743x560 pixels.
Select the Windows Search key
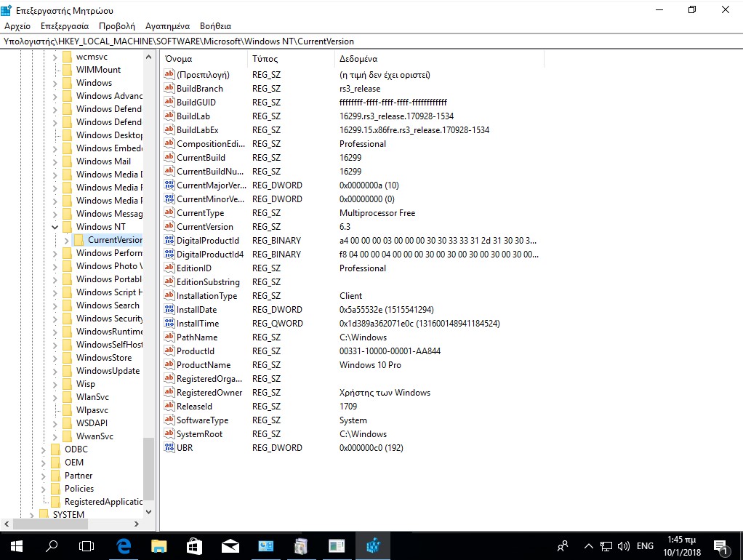click(x=108, y=305)
